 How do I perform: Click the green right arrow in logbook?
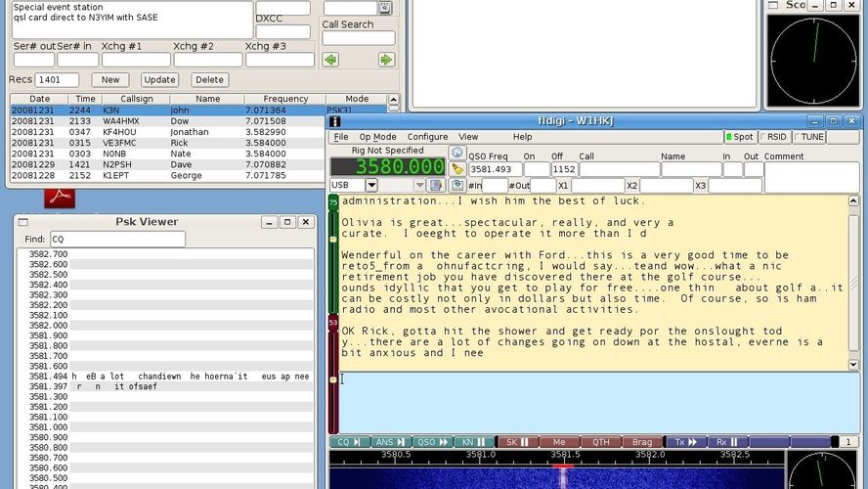[x=386, y=60]
